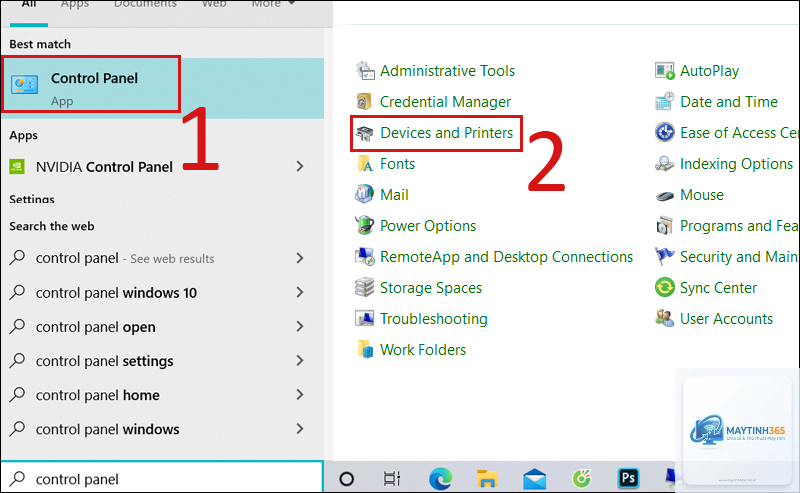Open the Administrative Tools link

pyautogui.click(x=447, y=71)
